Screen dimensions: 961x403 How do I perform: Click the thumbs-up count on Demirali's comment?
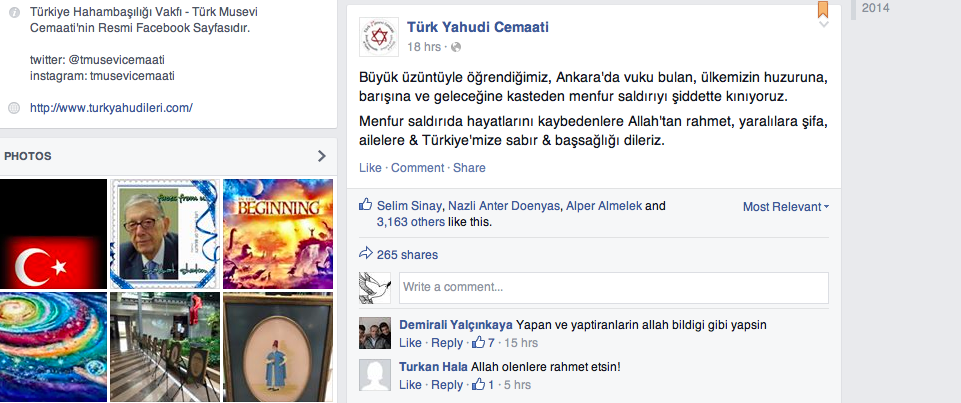click(x=483, y=342)
